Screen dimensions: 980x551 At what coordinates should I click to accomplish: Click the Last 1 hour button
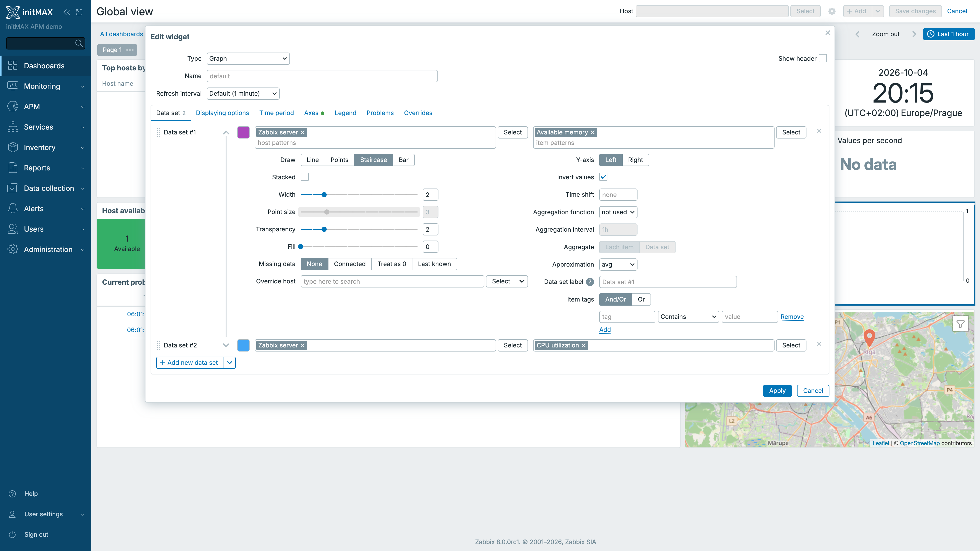tap(948, 34)
